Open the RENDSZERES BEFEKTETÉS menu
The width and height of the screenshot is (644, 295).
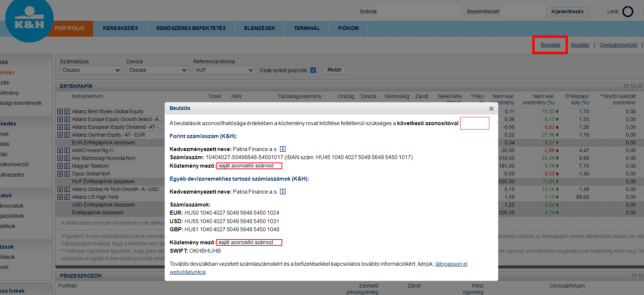click(191, 28)
